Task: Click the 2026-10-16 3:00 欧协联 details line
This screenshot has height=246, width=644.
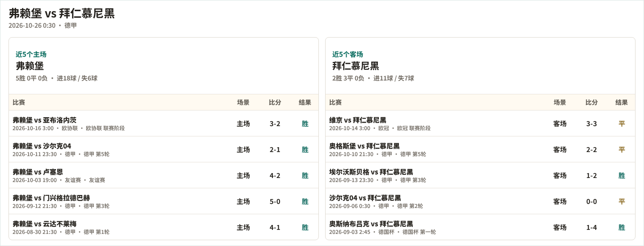Action: pos(68,128)
